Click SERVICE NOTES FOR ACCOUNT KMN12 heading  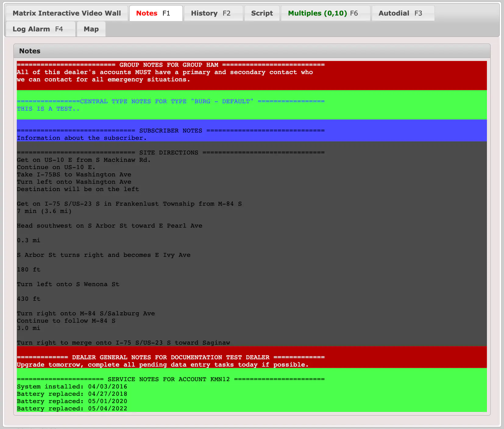click(171, 379)
